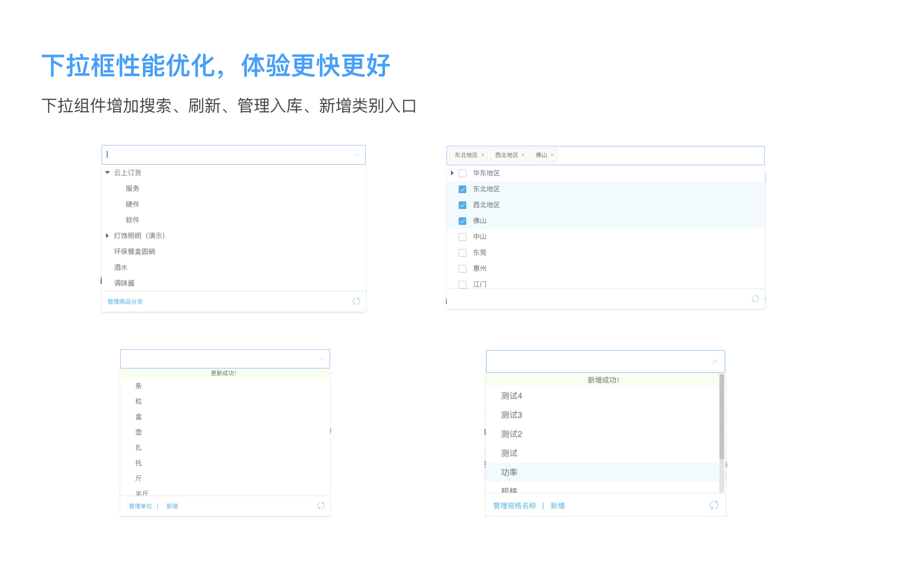The width and height of the screenshot is (924, 578).
Task: Uncheck the 东北地区 checkbox
Action: [462, 189]
